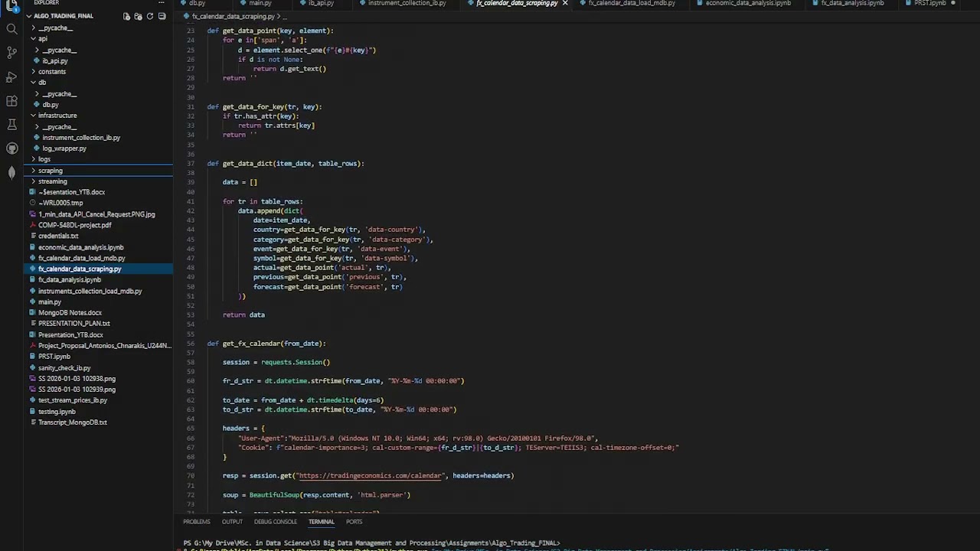980x551 pixels.
Task: Open instruments_collection_load_mdb.py in file tree
Action: point(90,292)
